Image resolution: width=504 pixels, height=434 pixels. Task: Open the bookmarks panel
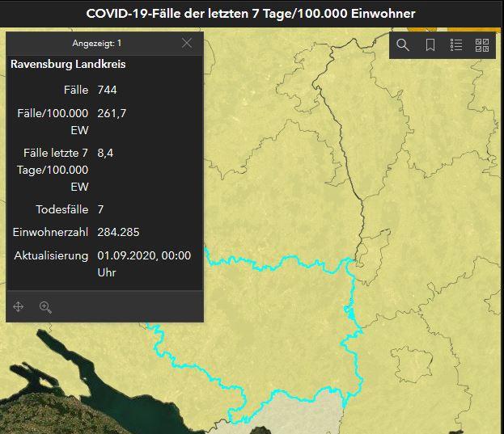click(x=430, y=45)
